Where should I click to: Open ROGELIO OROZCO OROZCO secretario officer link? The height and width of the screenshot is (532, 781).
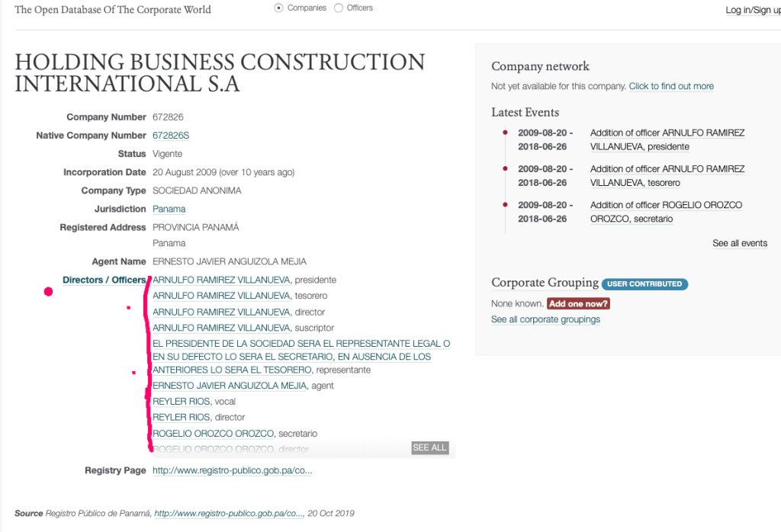(214, 434)
